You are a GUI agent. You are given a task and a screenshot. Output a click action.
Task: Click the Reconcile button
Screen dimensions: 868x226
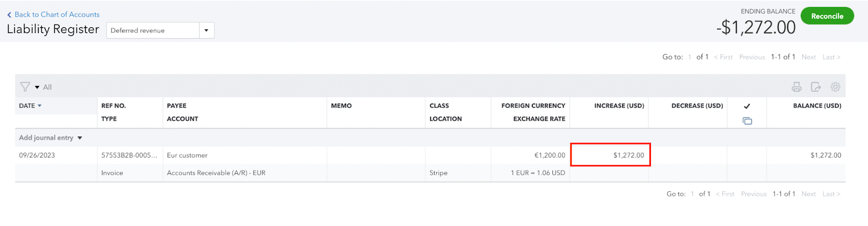(827, 16)
